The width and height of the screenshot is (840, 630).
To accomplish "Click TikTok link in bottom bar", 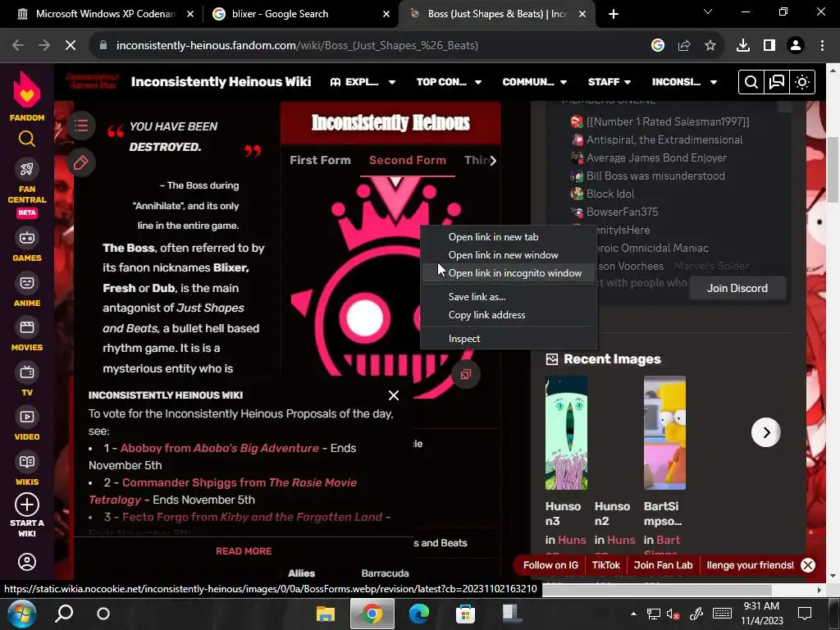I will pyautogui.click(x=606, y=565).
